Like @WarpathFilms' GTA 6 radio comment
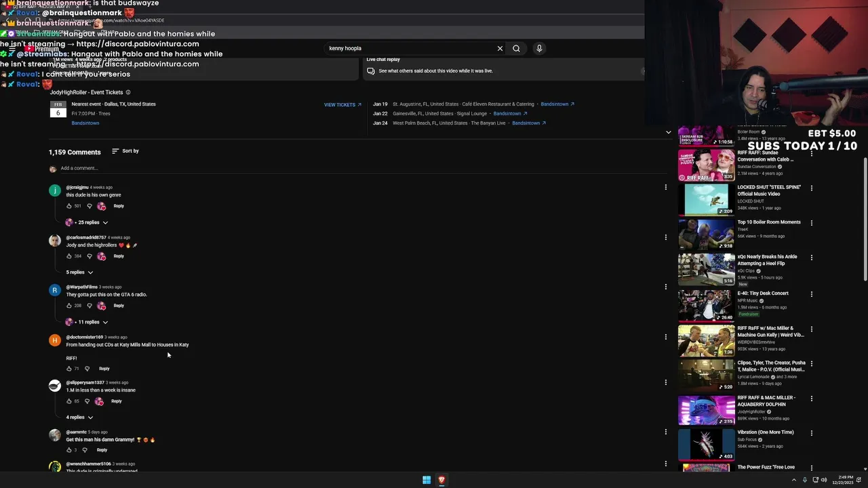Image resolution: width=868 pixels, height=488 pixels. tap(69, 306)
